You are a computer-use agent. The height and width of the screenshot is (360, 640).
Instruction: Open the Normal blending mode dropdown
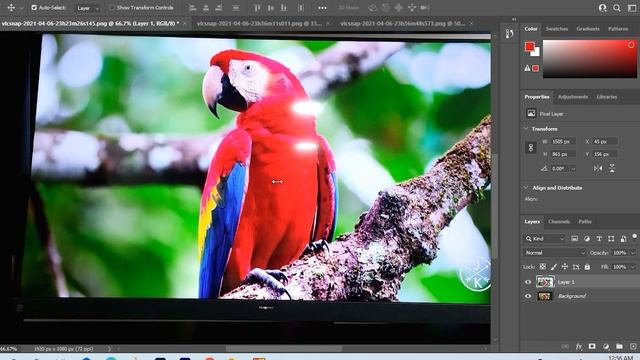pyautogui.click(x=554, y=253)
